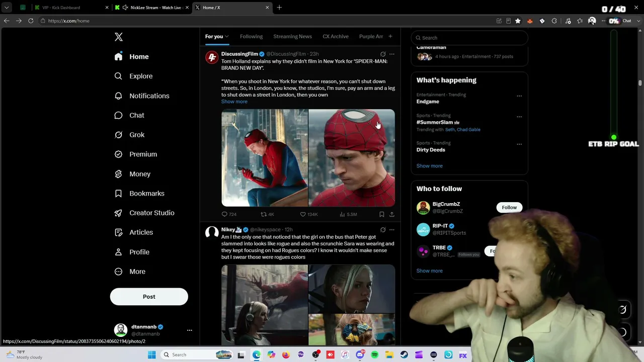Viewport: 644px width, 362px height.
Task: Open the browser favorites list icon
Action: click(x=580, y=21)
